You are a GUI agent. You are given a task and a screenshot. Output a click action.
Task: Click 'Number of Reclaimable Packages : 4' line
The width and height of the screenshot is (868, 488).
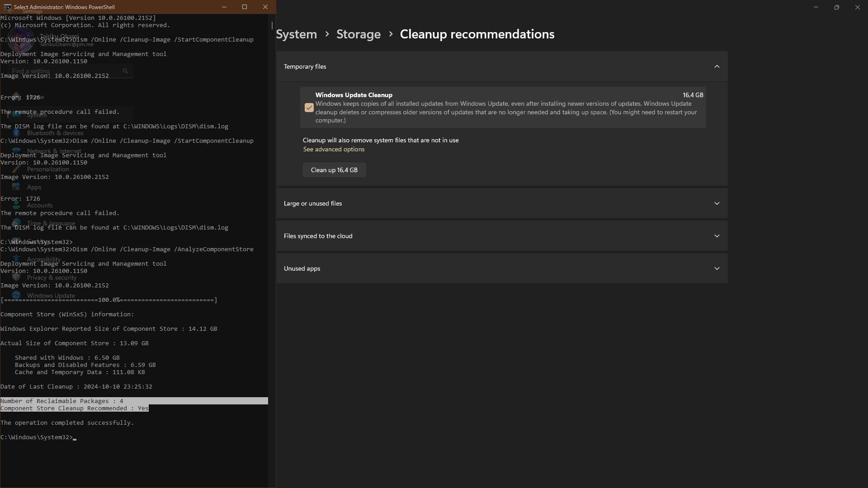tap(62, 401)
